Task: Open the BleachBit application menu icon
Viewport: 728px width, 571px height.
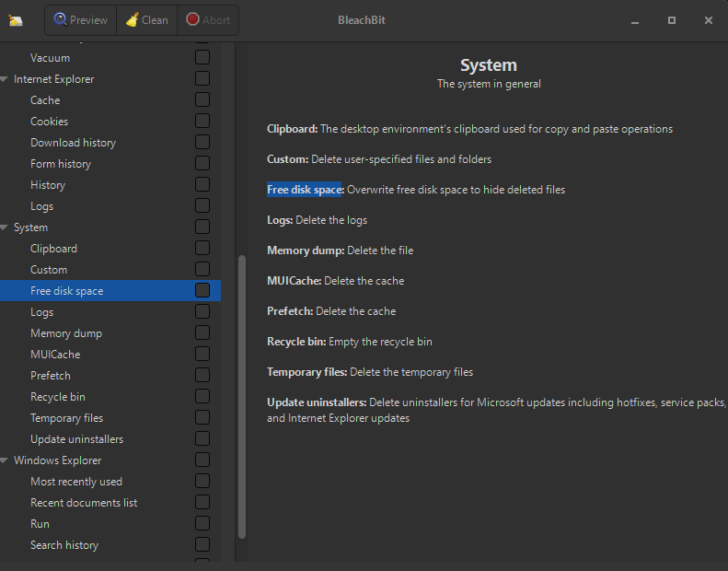Action: pyautogui.click(x=16, y=20)
